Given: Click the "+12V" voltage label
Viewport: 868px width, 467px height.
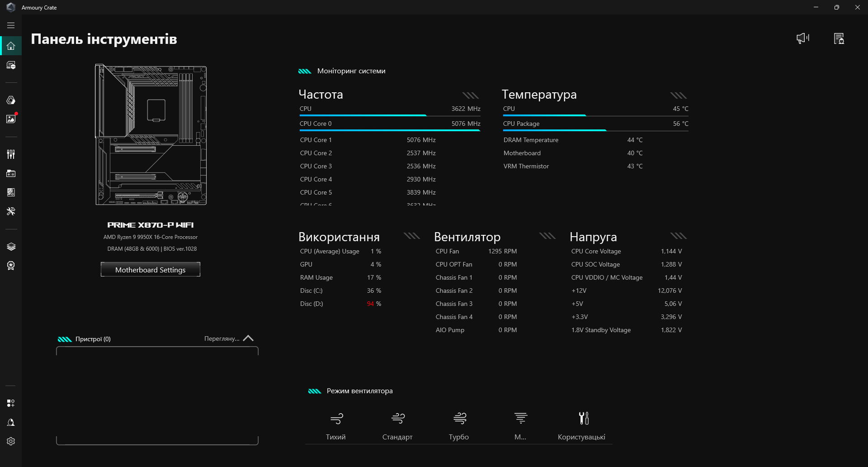Looking at the screenshot, I should (x=579, y=291).
